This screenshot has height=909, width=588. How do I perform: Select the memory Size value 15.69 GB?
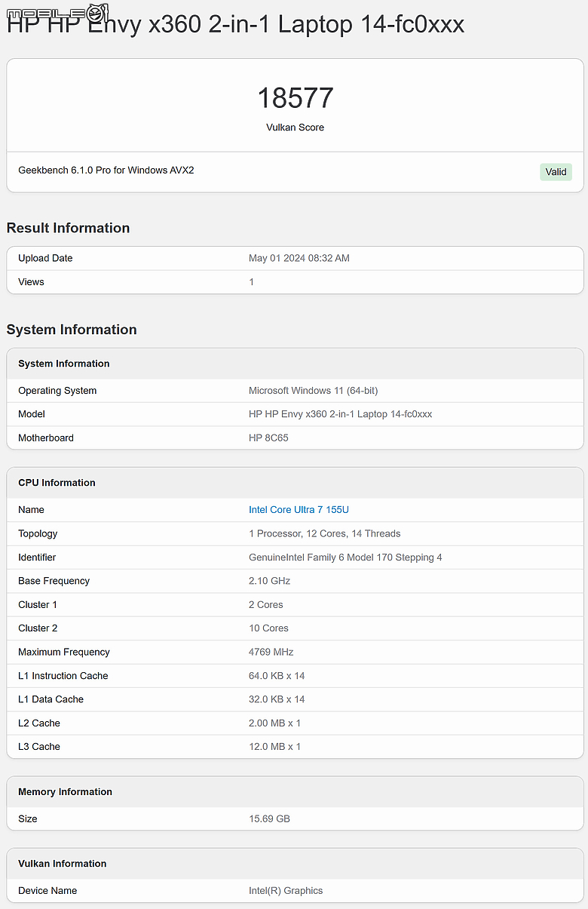(x=269, y=819)
